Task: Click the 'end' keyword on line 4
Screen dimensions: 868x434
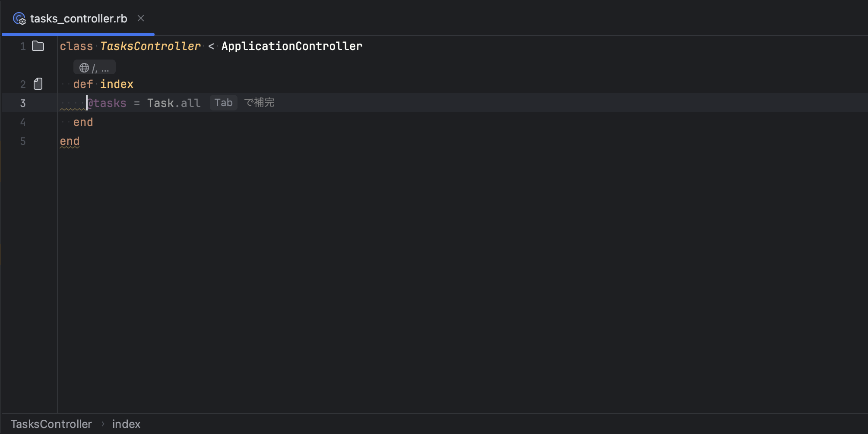Action: pyautogui.click(x=83, y=122)
